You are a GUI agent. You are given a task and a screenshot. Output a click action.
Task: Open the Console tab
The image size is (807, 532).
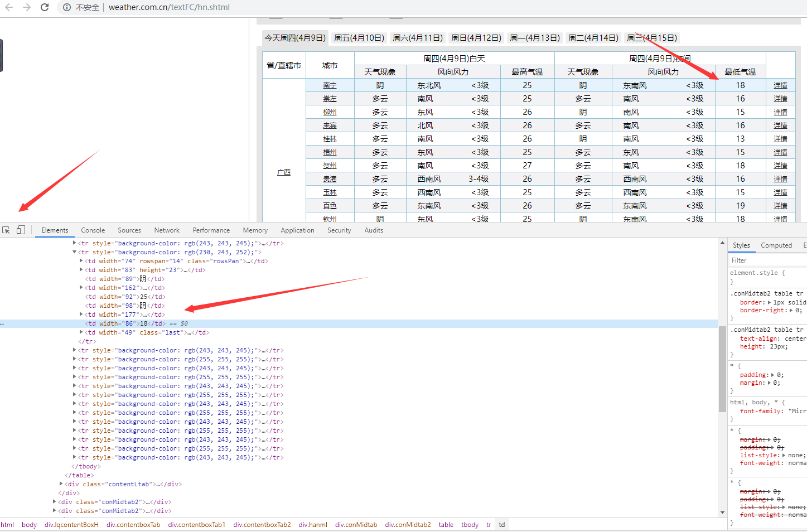pyautogui.click(x=93, y=230)
